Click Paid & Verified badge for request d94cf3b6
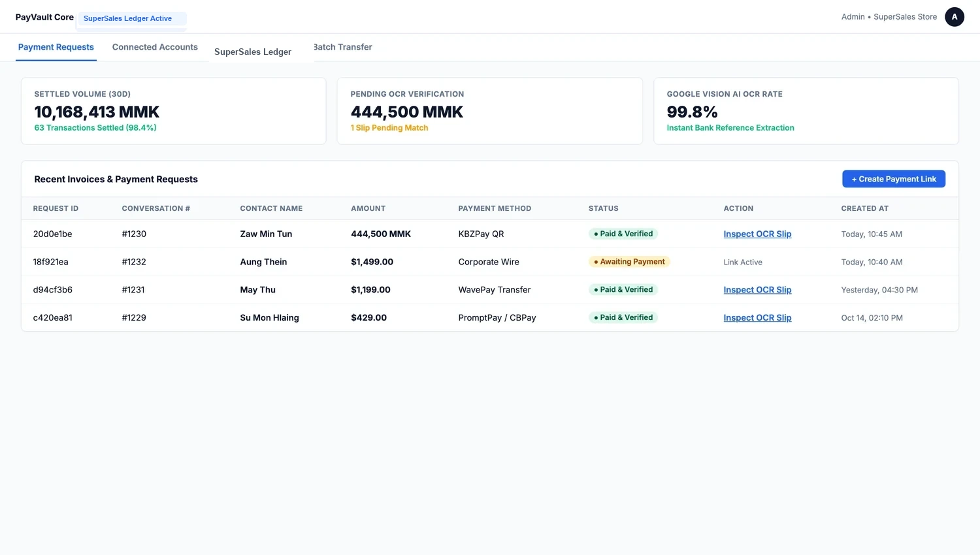Image resolution: width=980 pixels, height=555 pixels. 623,290
